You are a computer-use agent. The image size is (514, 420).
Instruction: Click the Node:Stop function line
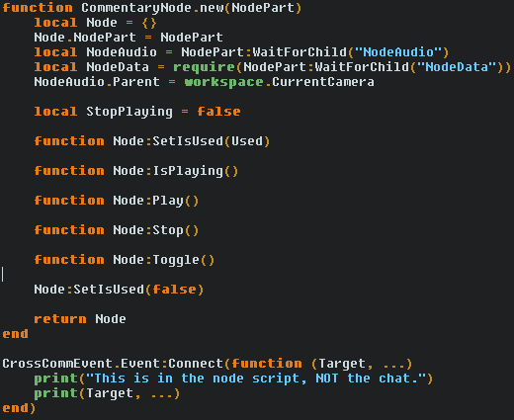(117, 230)
